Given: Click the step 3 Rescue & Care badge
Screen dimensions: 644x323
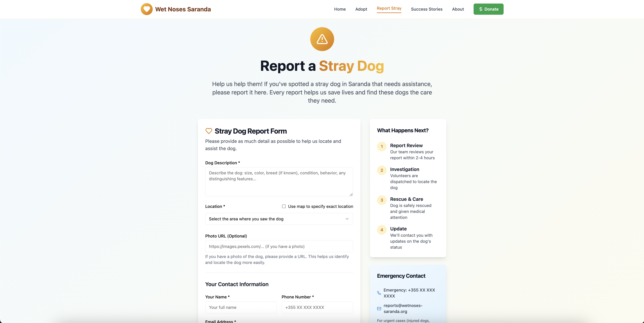Looking at the screenshot, I should click(x=381, y=200).
